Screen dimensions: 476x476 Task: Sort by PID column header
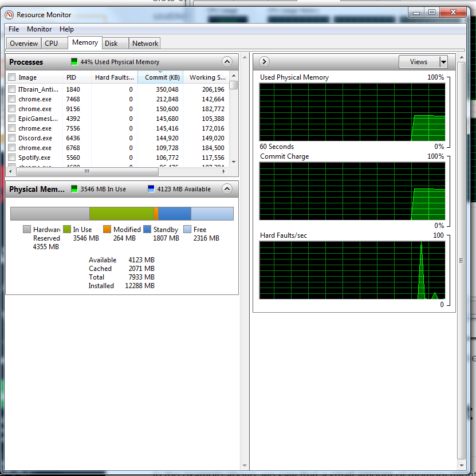point(77,77)
